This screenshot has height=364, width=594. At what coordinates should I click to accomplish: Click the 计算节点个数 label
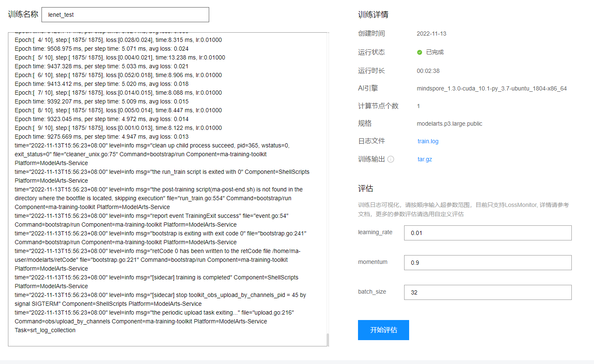pos(378,106)
